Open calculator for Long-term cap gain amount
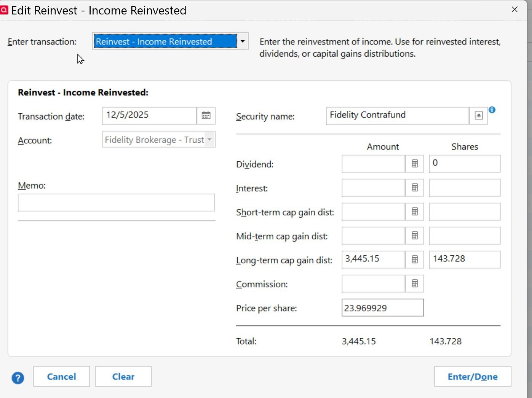The width and height of the screenshot is (532, 398). [x=415, y=259]
